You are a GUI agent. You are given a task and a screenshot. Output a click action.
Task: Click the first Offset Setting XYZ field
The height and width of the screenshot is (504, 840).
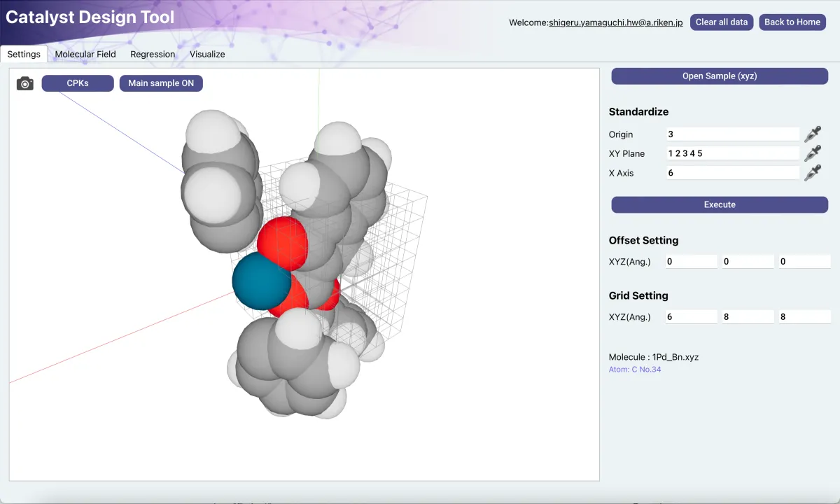tap(691, 262)
